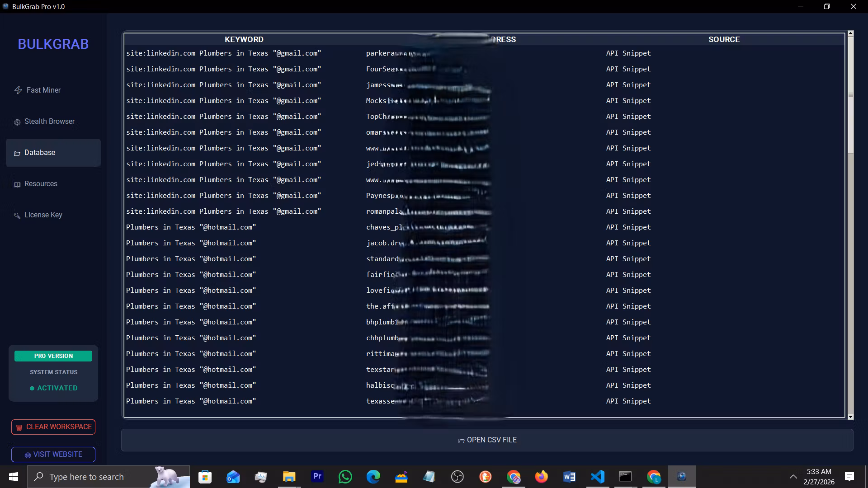Open Visual Studio Code from the taskbar
Image resolution: width=868 pixels, height=488 pixels.
[597, 477]
